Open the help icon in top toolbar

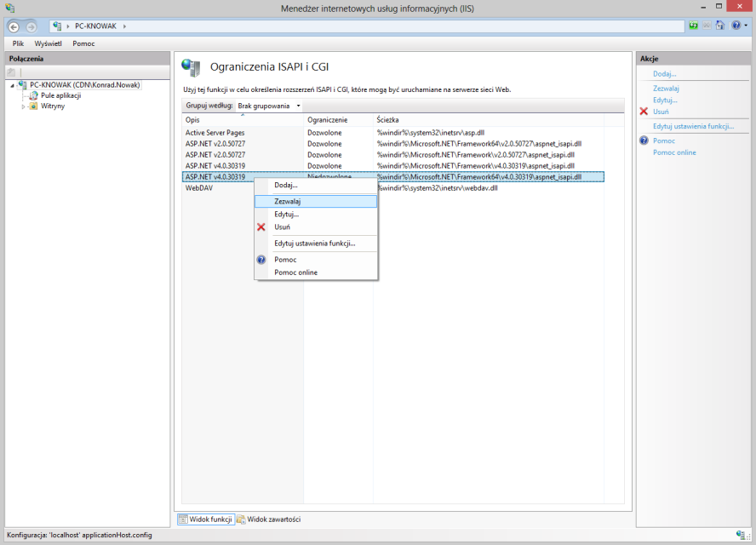pos(736,26)
